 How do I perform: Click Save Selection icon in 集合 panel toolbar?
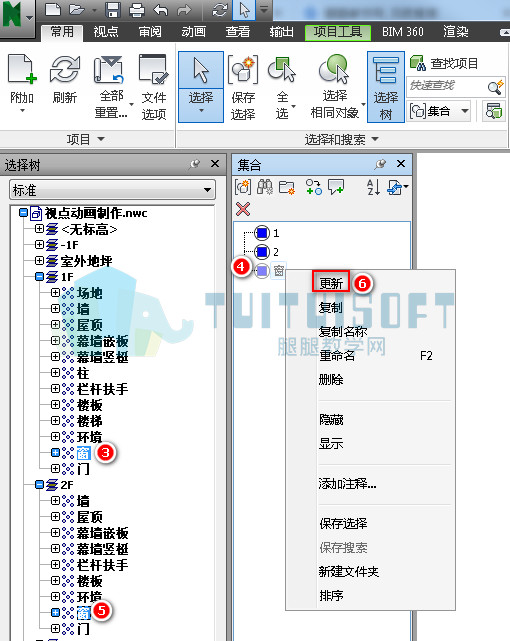click(x=243, y=187)
